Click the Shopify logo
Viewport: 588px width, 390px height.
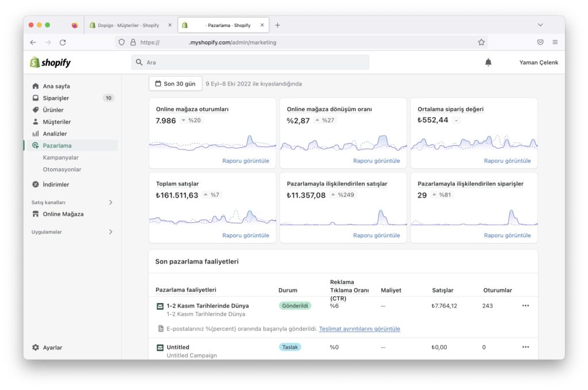51,62
